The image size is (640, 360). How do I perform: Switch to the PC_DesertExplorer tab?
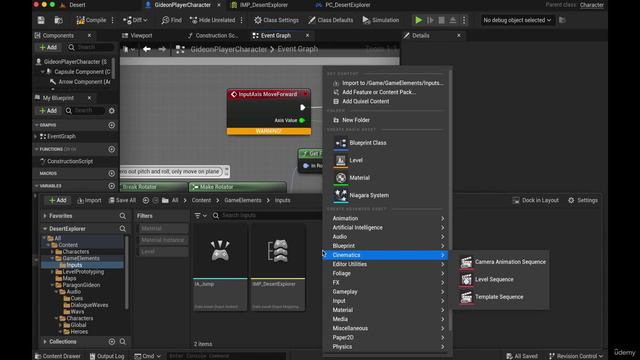pos(347,5)
